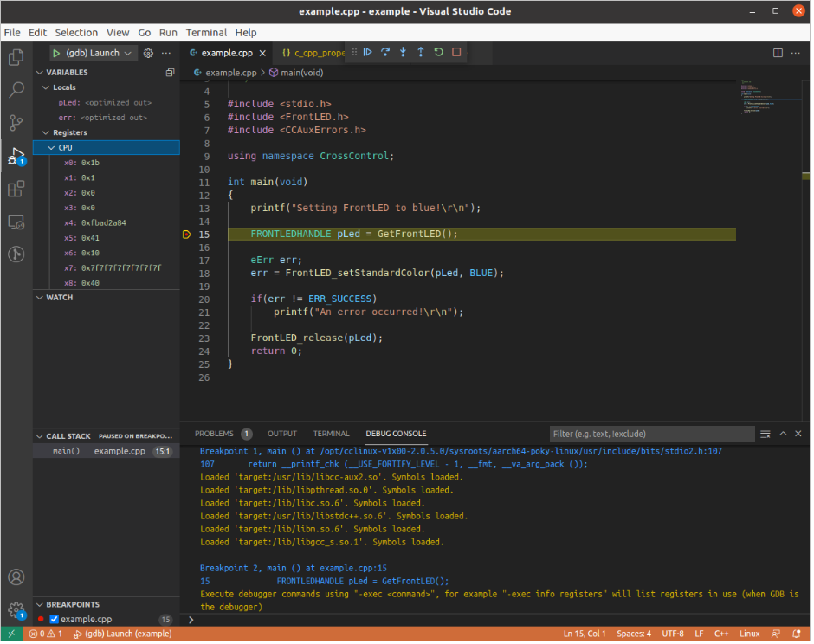Open the Extensions view in activity bar
The height and width of the screenshot is (644, 814).
pos(16,189)
